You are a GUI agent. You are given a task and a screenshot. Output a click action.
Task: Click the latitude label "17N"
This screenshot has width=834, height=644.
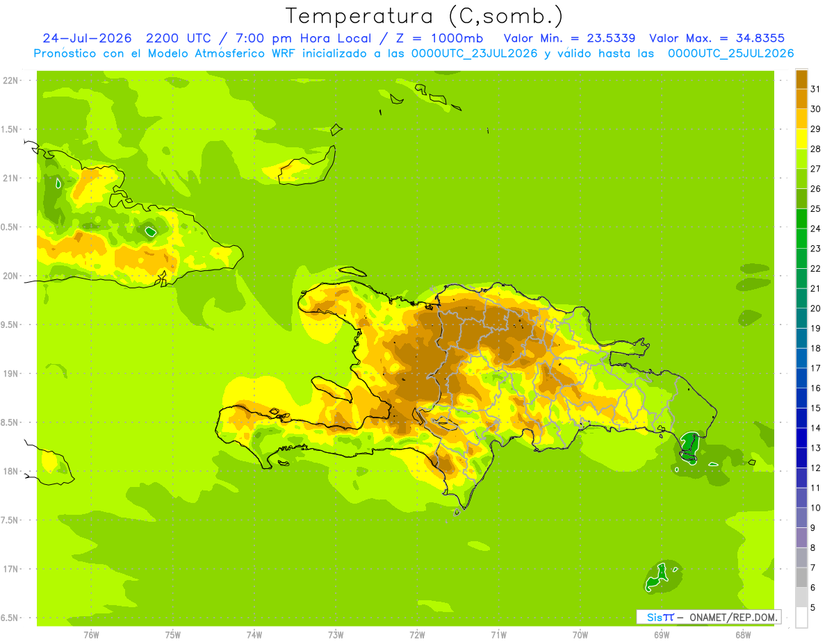pyautogui.click(x=11, y=569)
